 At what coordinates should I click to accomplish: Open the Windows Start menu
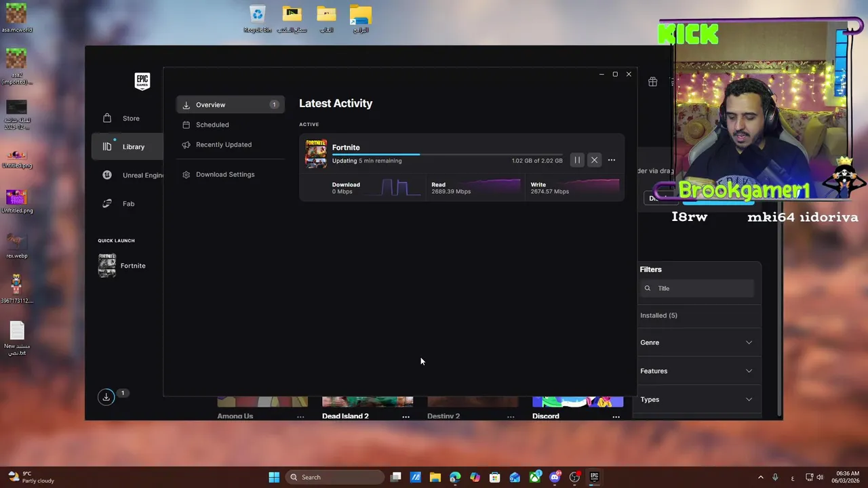pos(274,477)
